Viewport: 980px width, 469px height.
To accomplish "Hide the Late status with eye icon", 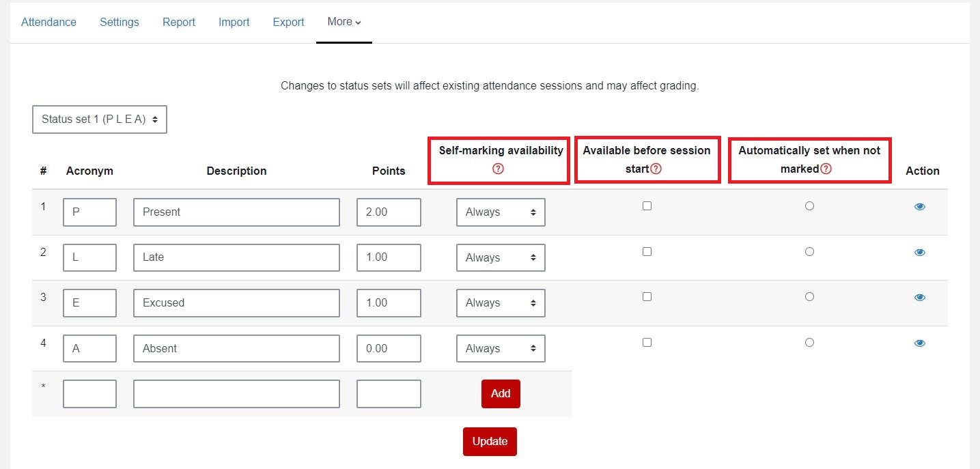I will tap(920, 253).
